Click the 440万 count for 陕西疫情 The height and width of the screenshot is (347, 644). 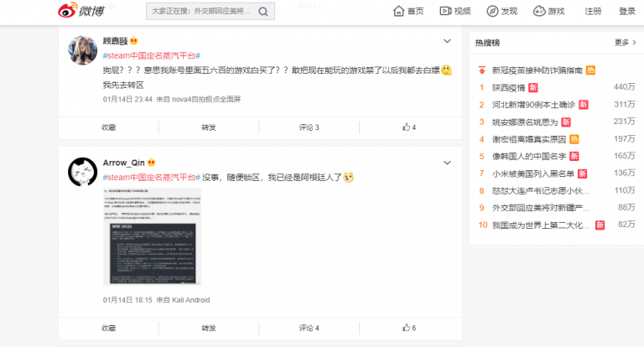[x=624, y=87]
